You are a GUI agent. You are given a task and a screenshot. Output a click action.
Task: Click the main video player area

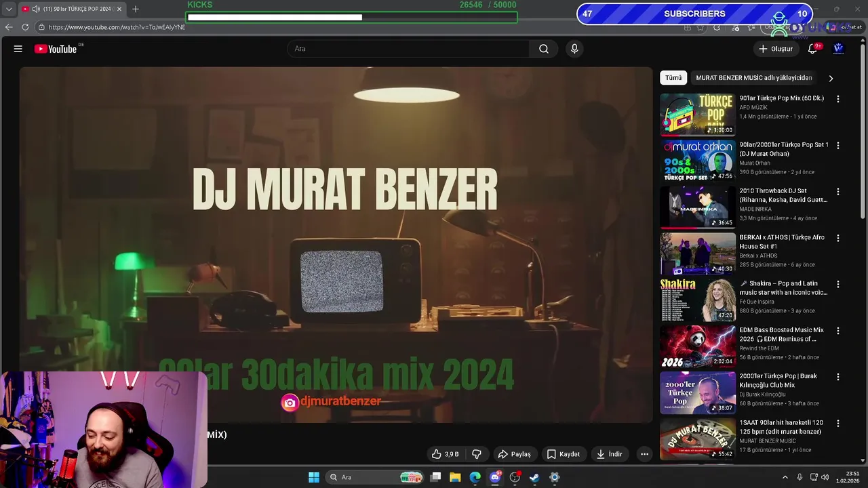pyautogui.click(x=336, y=244)
